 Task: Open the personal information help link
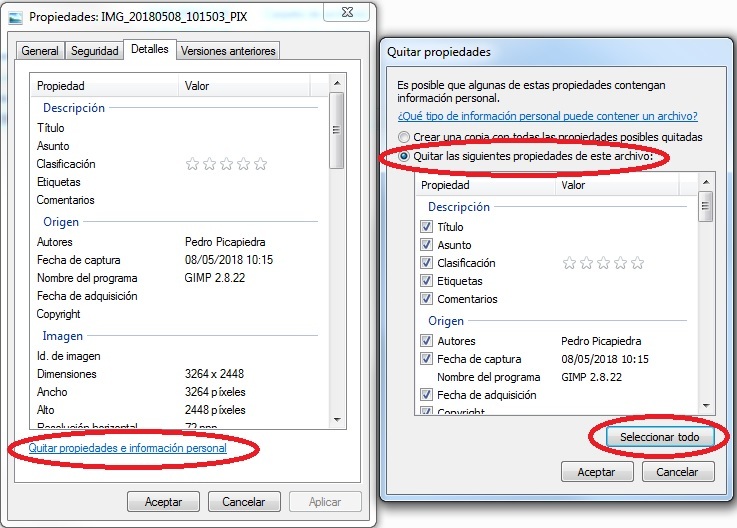click(x=547, y=116)
